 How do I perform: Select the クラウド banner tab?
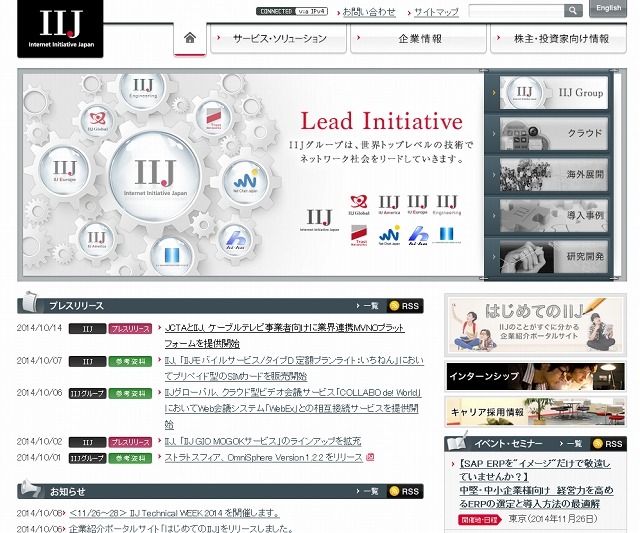tap(553, 134)
